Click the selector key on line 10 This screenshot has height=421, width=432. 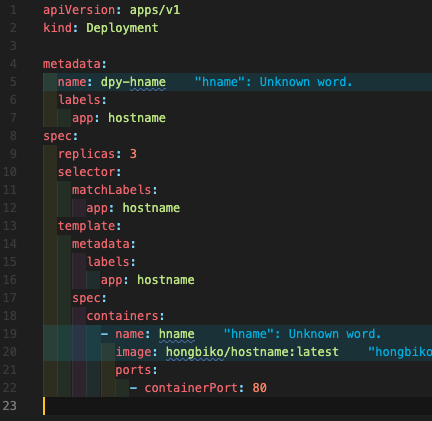click(87, 172)
